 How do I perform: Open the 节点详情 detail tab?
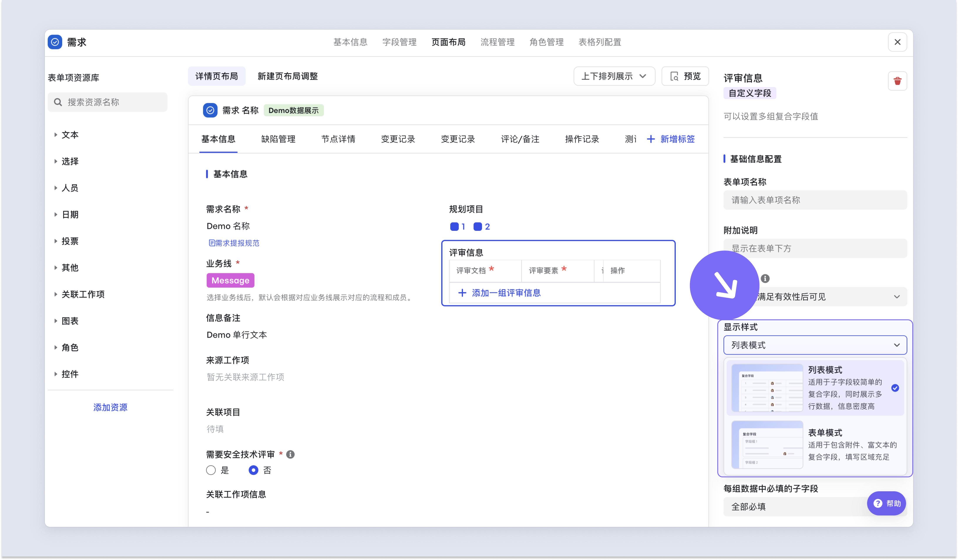338,139
